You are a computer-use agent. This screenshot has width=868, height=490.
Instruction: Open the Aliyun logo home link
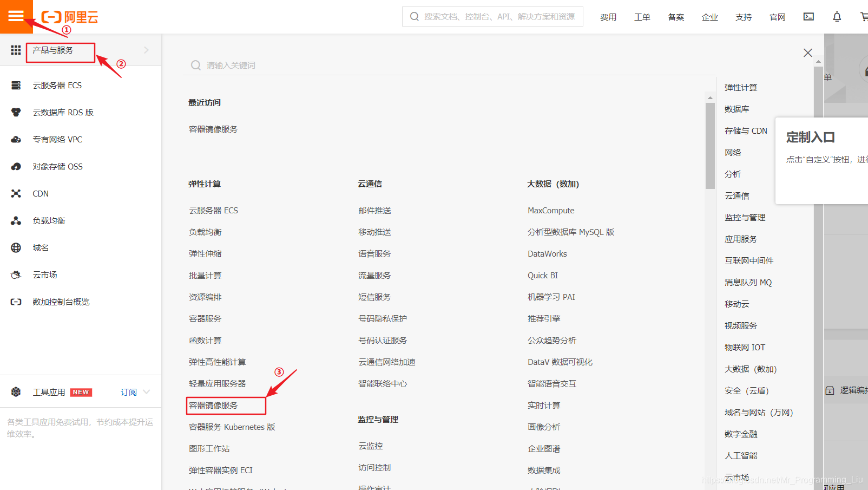70,17
